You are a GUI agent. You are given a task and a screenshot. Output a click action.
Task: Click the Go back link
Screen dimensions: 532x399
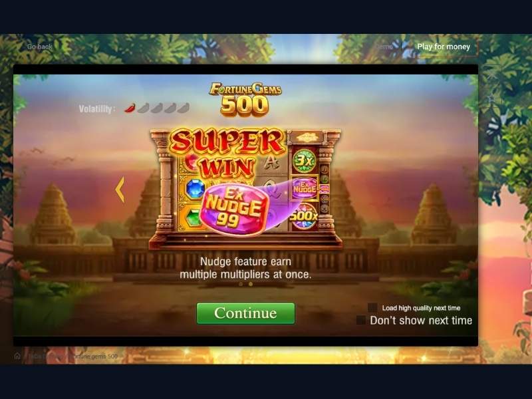pos(40,47)
